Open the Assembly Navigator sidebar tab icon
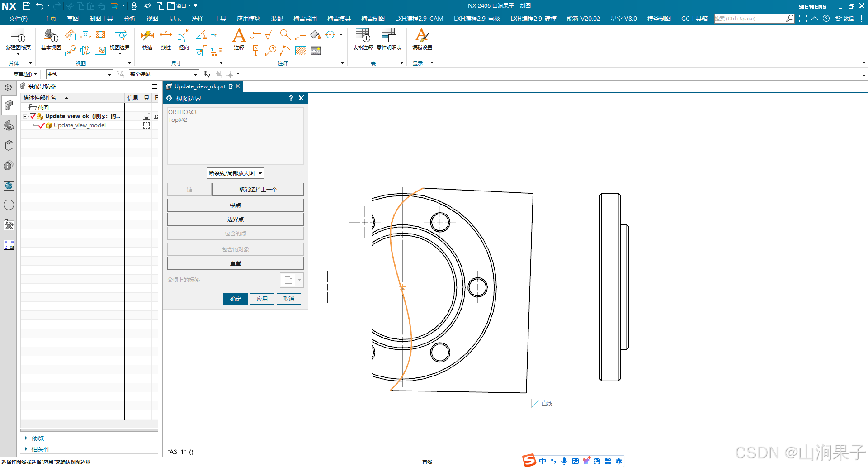The height and width of the screenshot is (467, 868). (9, 105)
